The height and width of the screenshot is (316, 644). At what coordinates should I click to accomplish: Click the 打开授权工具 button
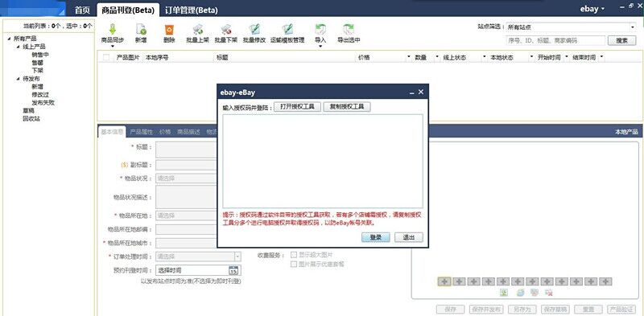coord(297,107)
